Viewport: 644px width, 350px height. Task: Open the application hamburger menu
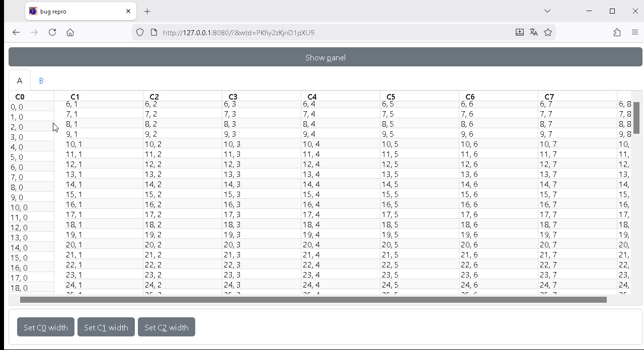(x=634, y=32)
